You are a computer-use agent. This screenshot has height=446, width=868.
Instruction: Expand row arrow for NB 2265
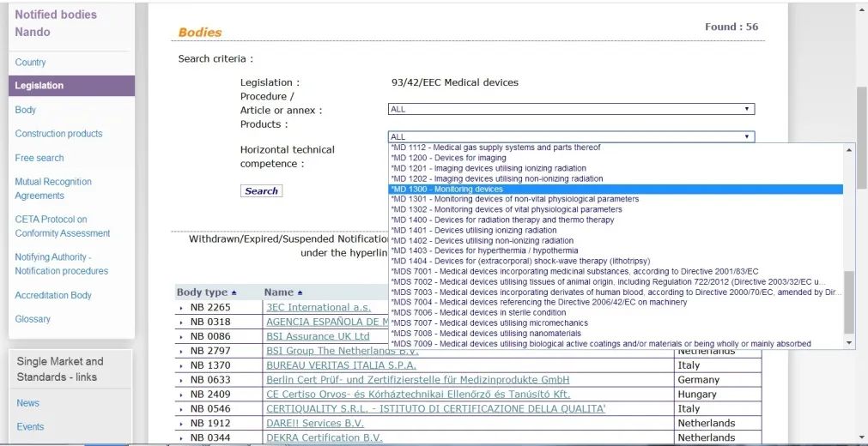tap(181, 308)
